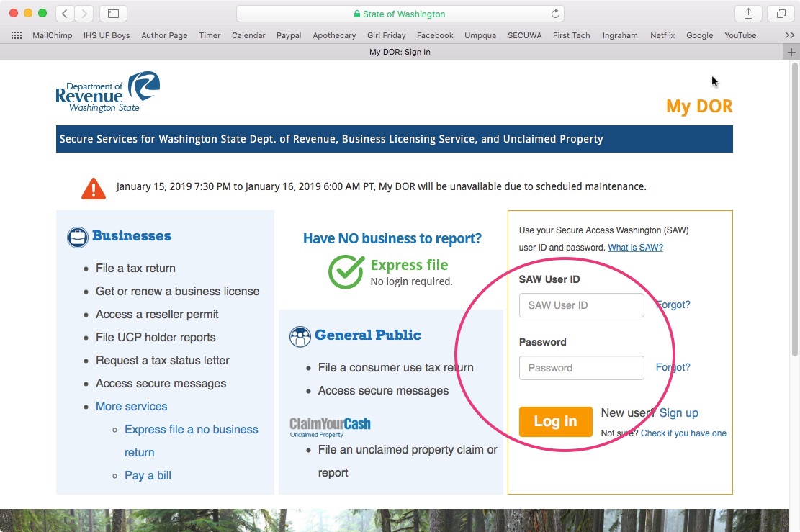Open the Google bookmark
This screenshot has height=532, width=800.
click(699, 35)
